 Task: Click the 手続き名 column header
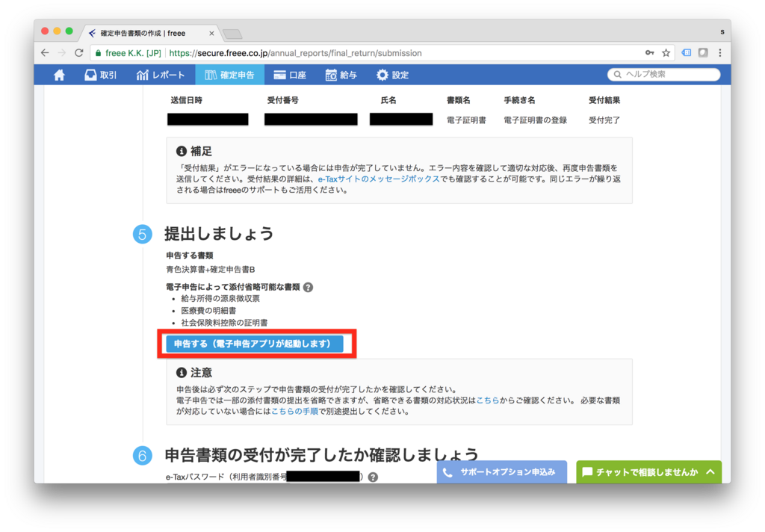520,100
